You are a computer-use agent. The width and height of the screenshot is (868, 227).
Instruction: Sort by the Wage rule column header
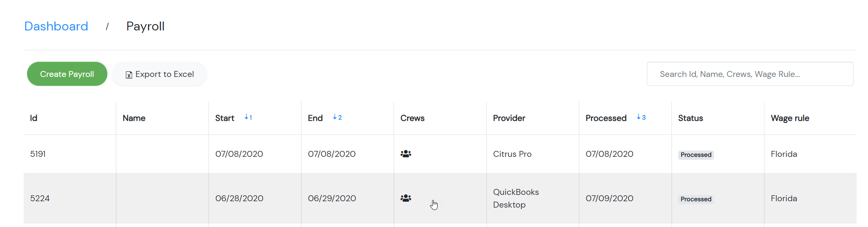(x=790, y=118)
